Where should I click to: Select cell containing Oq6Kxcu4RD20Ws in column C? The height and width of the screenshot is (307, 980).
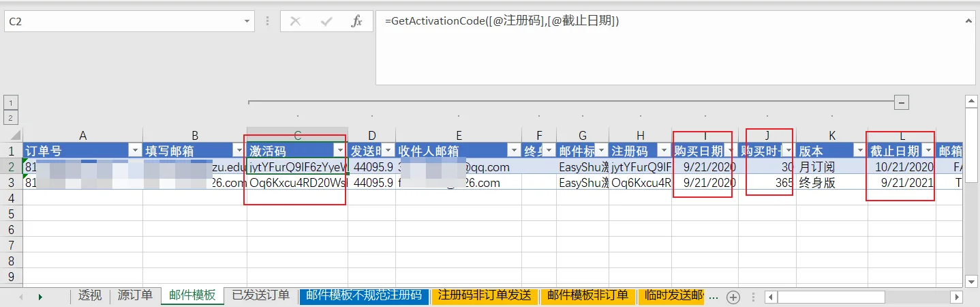(297, 183)
